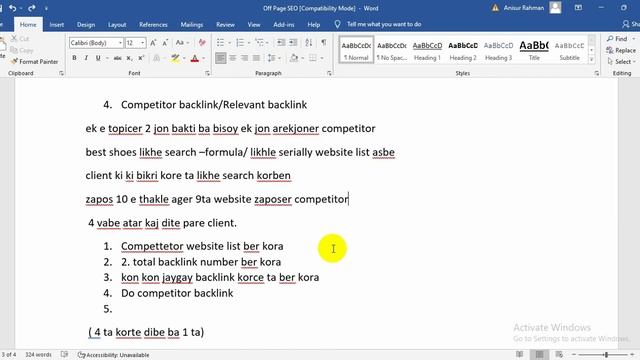This screenshot has width=640, height=360.
Task: Apply text highlight color
Action: [x=175, y=58]
